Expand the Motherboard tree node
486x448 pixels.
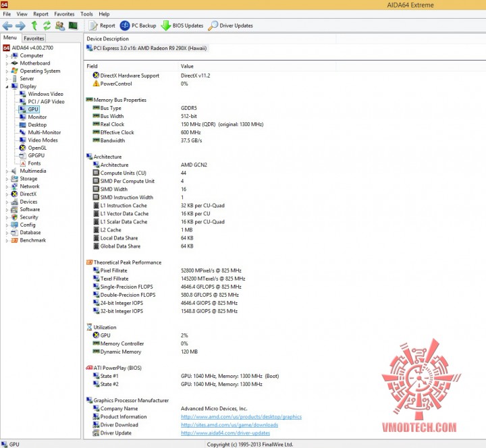tap(7, 63)
